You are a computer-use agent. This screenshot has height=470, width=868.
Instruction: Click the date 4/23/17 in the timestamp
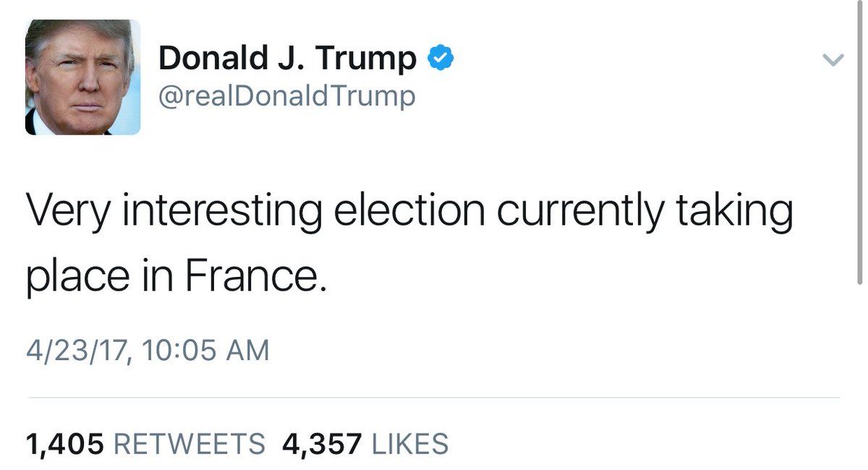point(78,350)
